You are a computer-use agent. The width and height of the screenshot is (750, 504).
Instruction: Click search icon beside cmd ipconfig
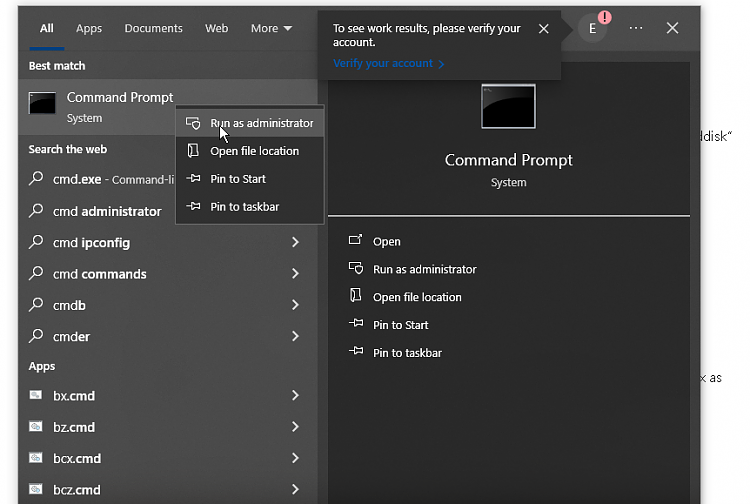pyautogui.click(x=36, y=241)
